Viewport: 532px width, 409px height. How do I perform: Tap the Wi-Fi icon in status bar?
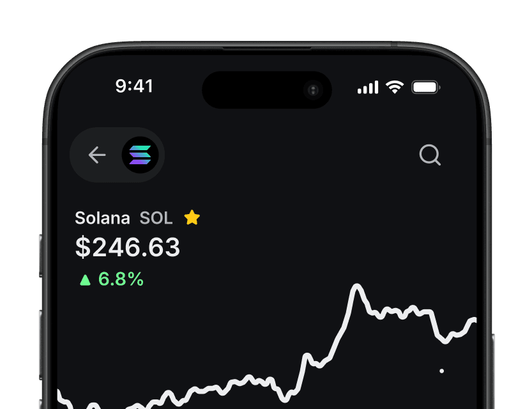coord(393,86)
